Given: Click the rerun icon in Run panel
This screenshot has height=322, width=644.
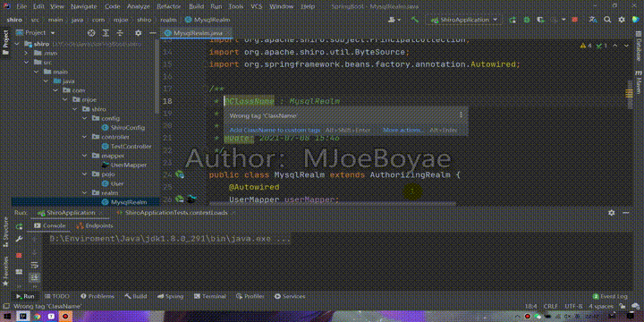Looking at the screenshot, I should (x=19, y=226).
